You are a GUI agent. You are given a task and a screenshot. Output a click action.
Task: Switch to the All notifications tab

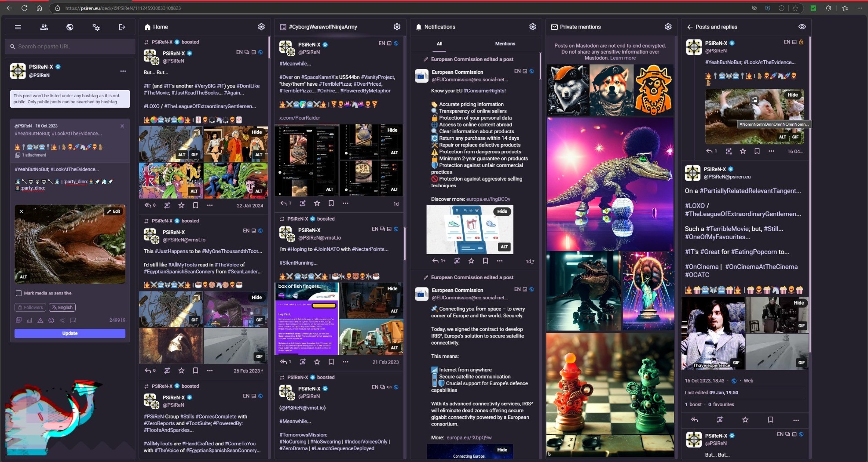pyautogui.click(x=439, y=44)
